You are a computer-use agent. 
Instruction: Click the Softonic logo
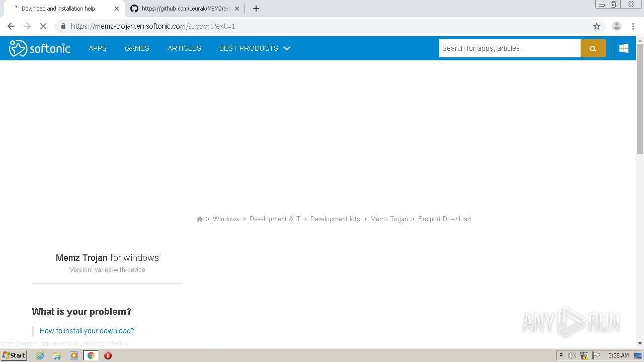(40, 48)
